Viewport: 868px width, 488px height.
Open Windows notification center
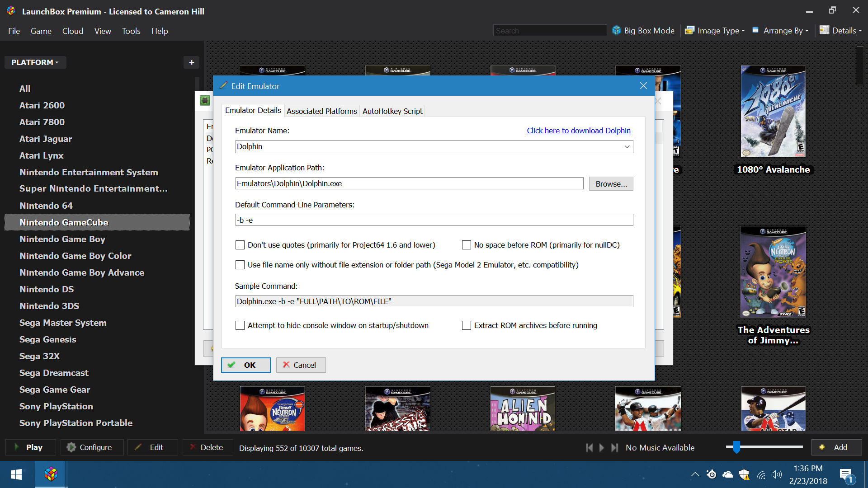pos(846,475)
